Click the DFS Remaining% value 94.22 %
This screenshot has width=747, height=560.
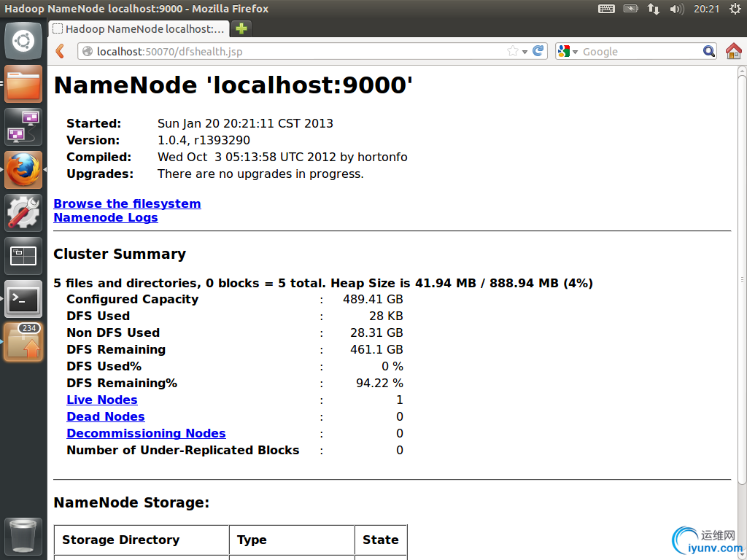379,383
